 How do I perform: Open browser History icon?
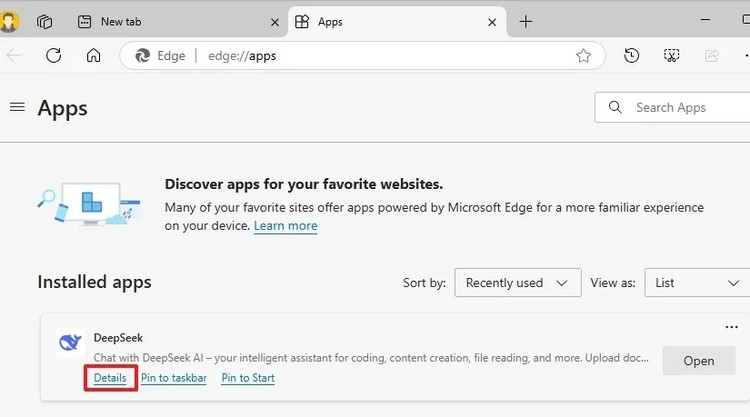[x=631, y=55]
